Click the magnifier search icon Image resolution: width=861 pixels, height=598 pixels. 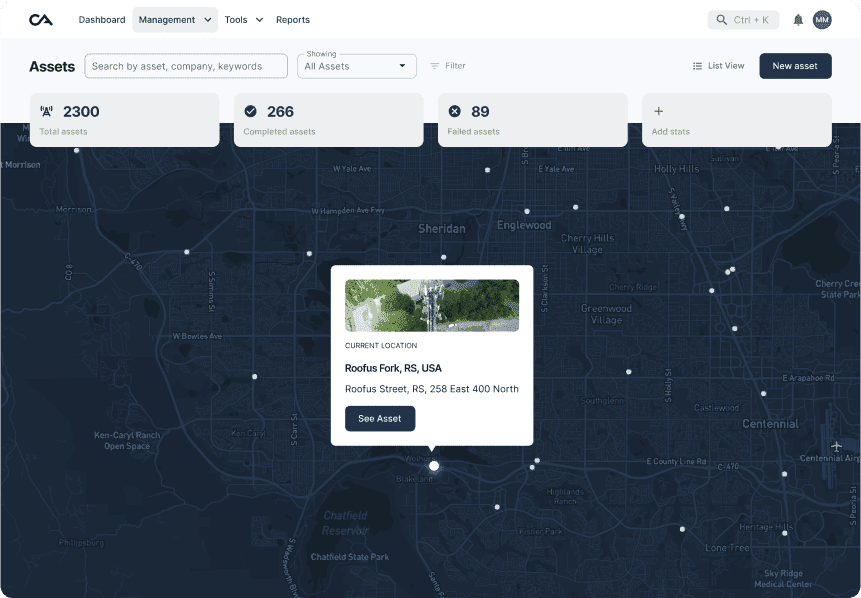click(722, 20)
